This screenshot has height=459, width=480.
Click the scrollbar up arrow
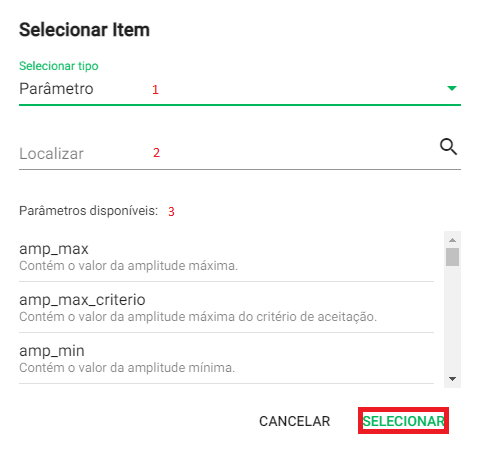click(x=452, y=240)
